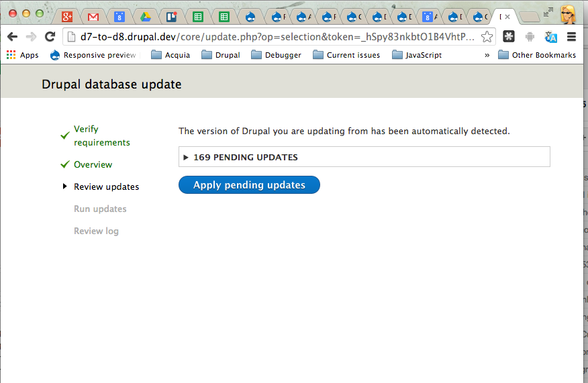Viewport: 588px width, 383px height.
Task: Click the Review log step
Action: point(96,231)
